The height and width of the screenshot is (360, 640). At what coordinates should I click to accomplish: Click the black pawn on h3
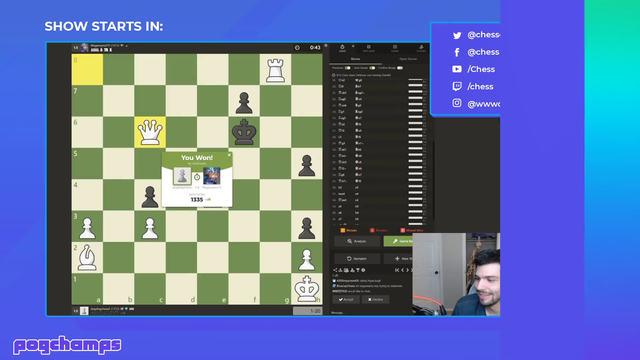[307, 227]
